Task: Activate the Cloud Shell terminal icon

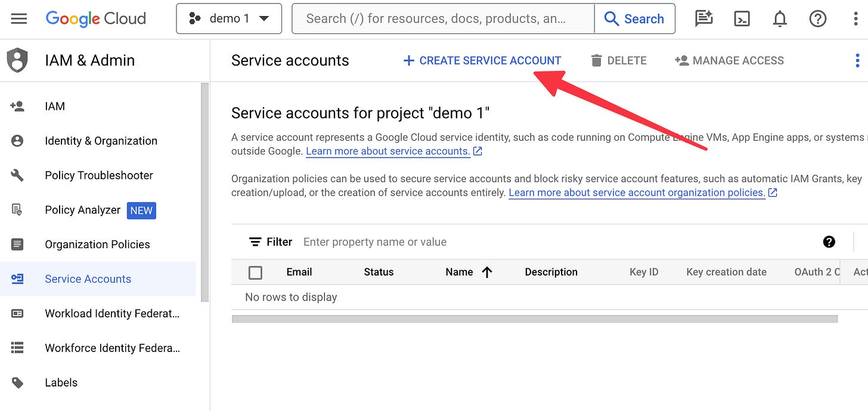Action: coord(742,19)
